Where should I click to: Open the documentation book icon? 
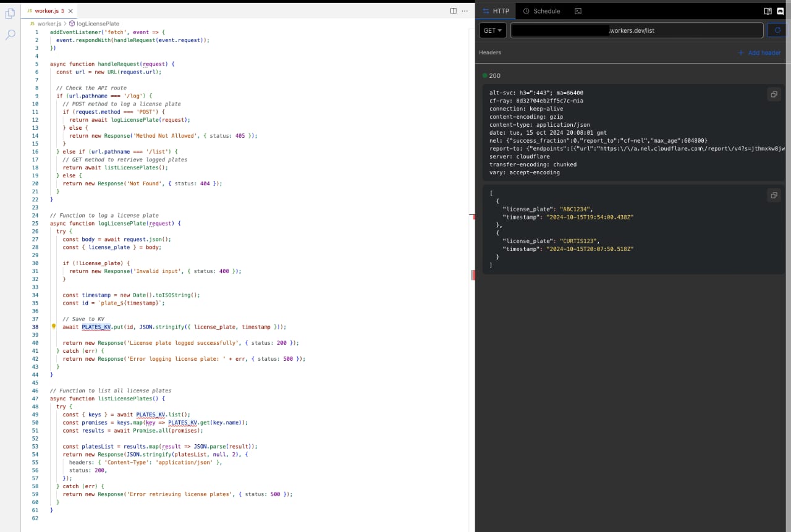(x=768, y=11)
